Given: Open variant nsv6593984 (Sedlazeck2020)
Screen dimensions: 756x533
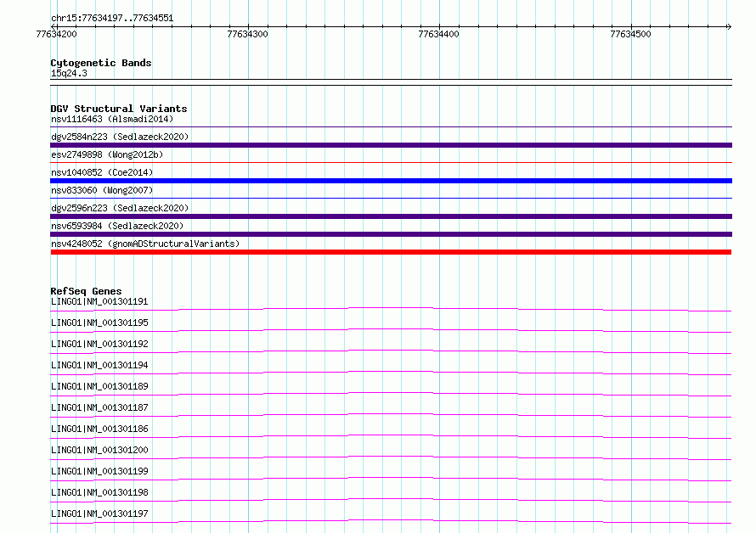Looking at the screenshot, I should pos(117,226).
